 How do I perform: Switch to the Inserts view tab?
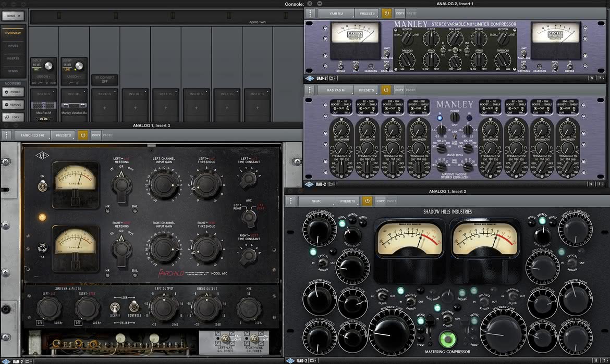point(13,59)
